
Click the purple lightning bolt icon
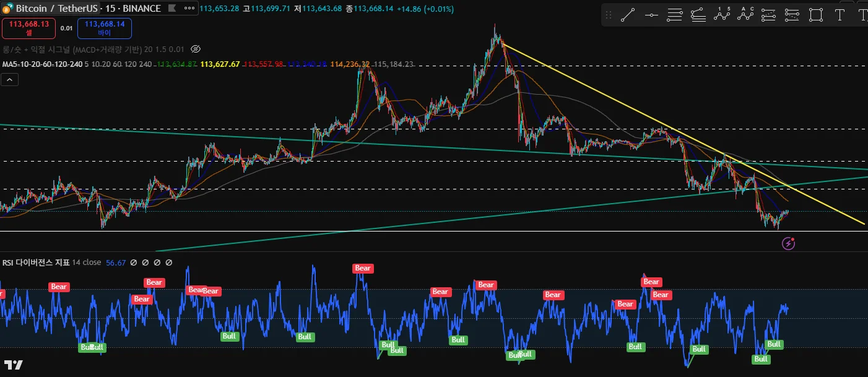(x=789, y=243)
